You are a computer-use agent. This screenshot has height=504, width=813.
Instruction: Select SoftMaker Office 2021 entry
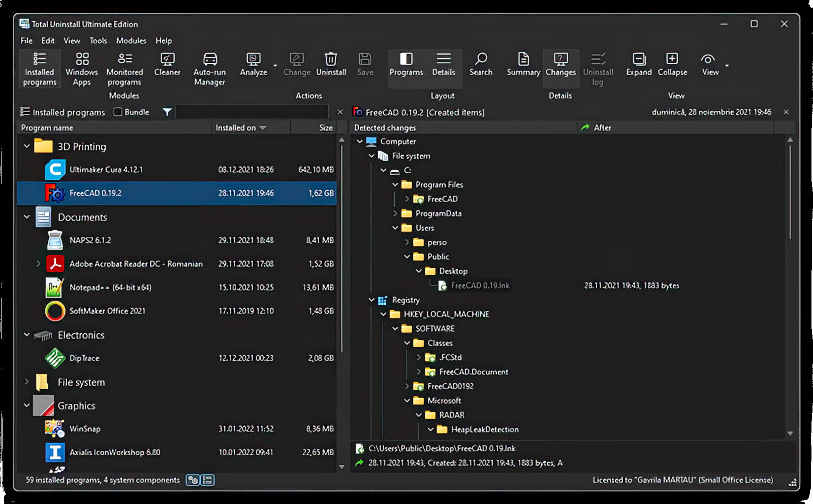(177, 311)
